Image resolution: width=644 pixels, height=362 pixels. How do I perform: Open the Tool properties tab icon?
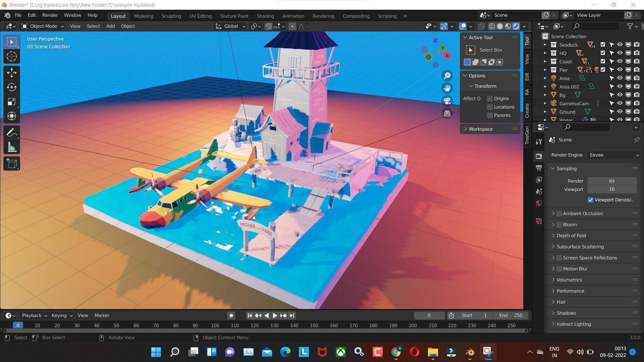539,141
